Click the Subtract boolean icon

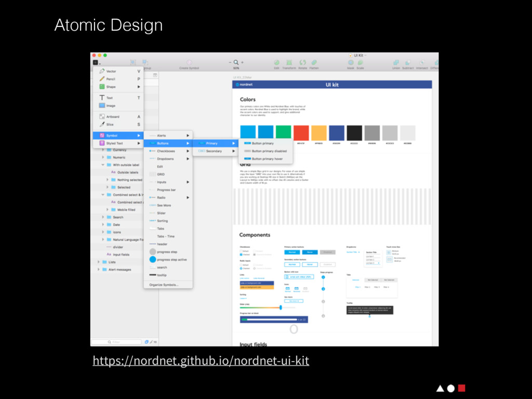408,62
